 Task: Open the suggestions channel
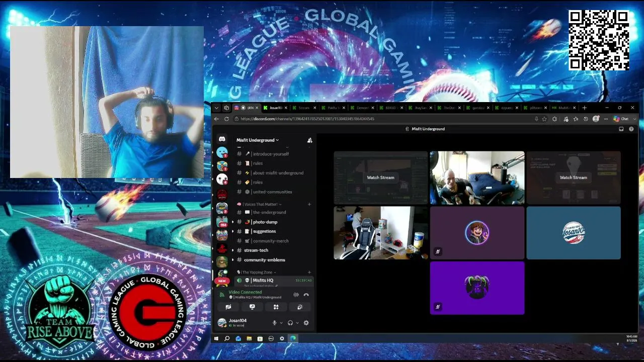(x=274, y=231)
